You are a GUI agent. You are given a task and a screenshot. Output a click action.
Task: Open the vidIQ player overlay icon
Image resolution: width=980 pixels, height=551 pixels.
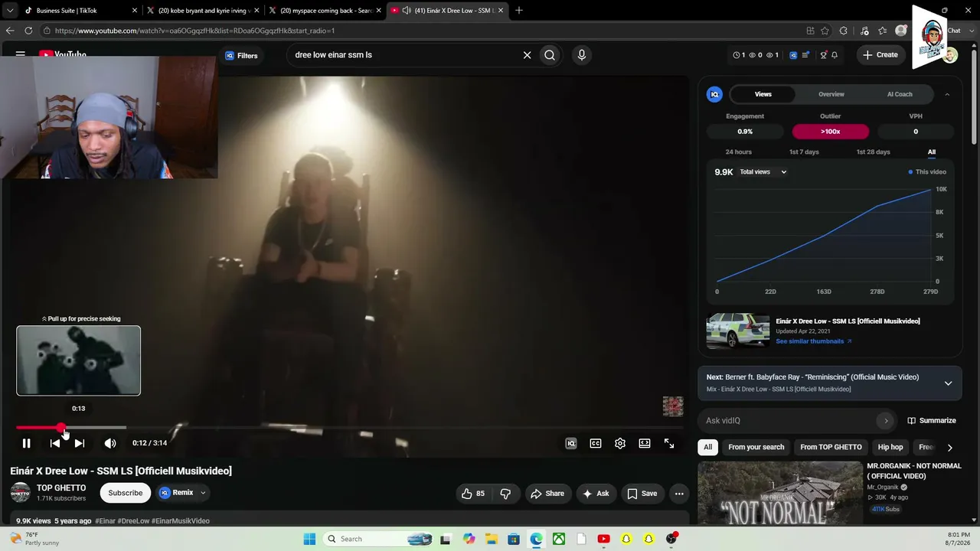click(x=571, y=443)
